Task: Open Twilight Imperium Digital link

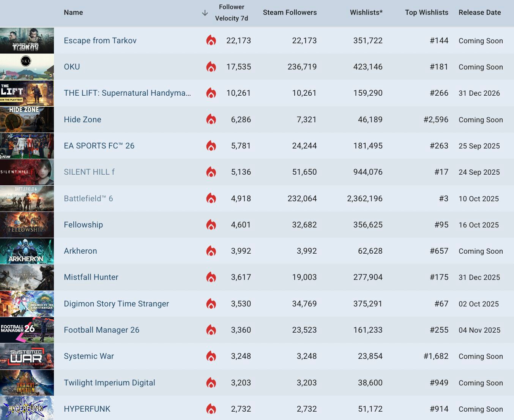Action: coord(109,383)
